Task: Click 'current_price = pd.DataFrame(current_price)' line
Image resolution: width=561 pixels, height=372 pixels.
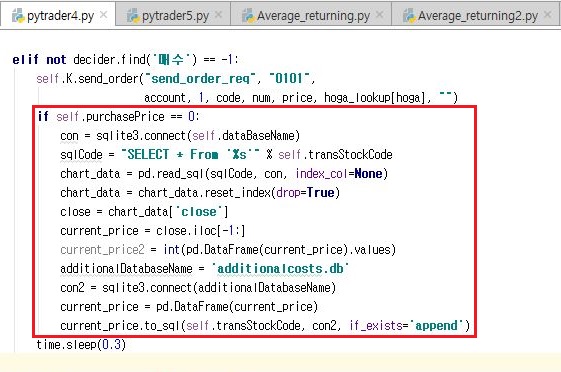Action: click(189, 306)
